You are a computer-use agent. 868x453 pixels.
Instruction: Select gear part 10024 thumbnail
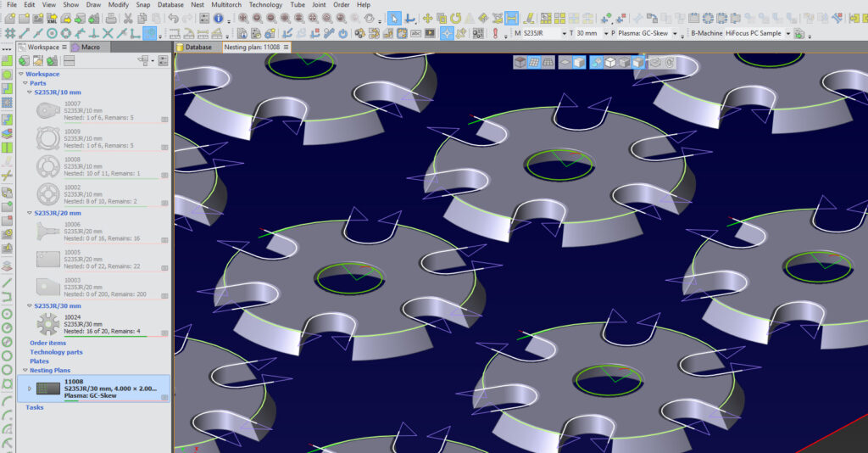click(x=48, y=324)
